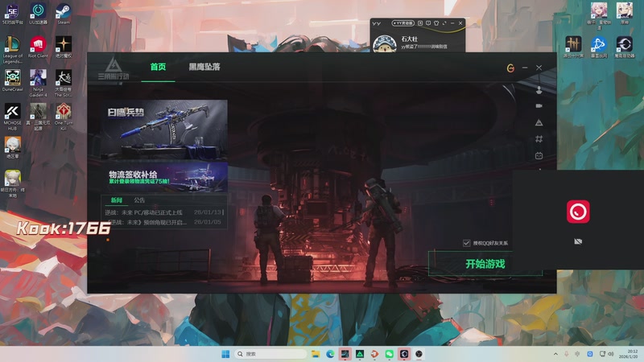Select the 新闻 news tab
This screenshot has width=644, height=362.
tap(116, 200)
